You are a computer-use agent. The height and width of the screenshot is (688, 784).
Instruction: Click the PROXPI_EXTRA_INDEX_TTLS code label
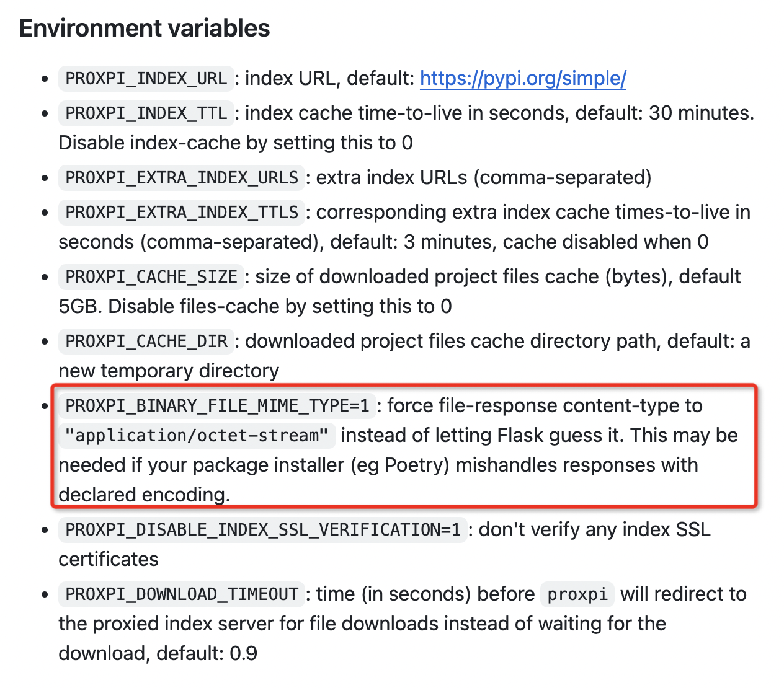pos(182,213)
